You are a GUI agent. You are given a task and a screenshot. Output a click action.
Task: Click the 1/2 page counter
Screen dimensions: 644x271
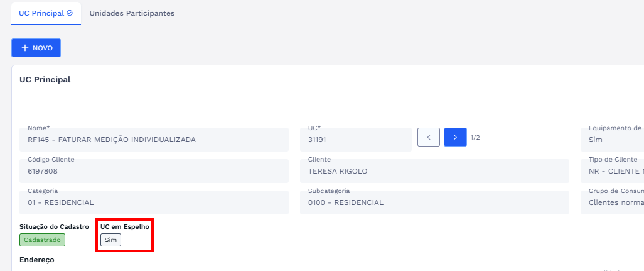[x=475, y=137]
